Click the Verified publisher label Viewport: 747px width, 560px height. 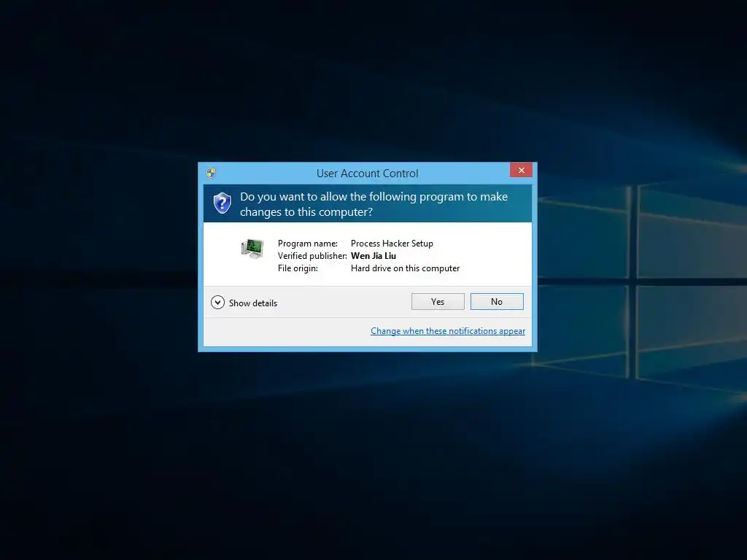312,256
